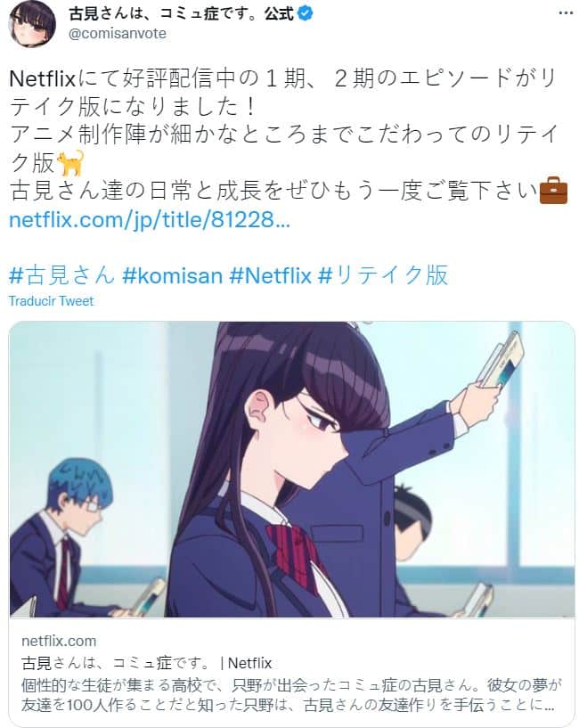
Task: Click the raised notebook in preview image
Action: pos(501,360)
